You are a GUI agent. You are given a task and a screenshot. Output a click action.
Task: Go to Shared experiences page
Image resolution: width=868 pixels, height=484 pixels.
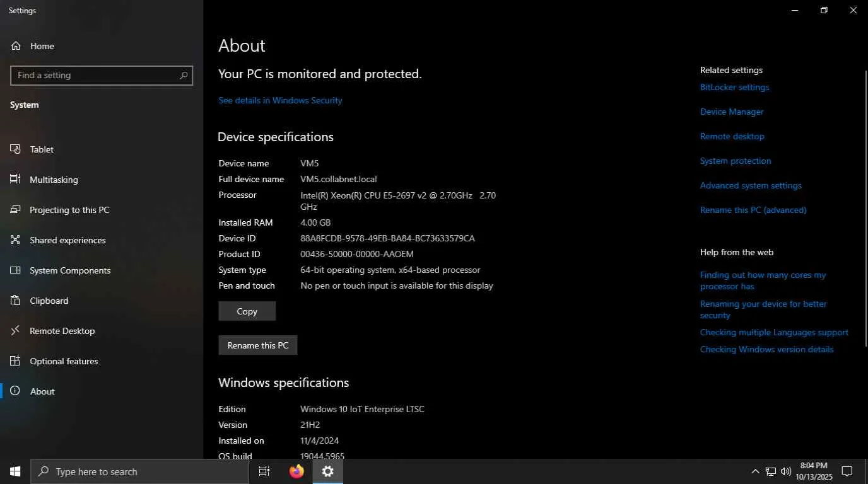(x=102, y=240)
